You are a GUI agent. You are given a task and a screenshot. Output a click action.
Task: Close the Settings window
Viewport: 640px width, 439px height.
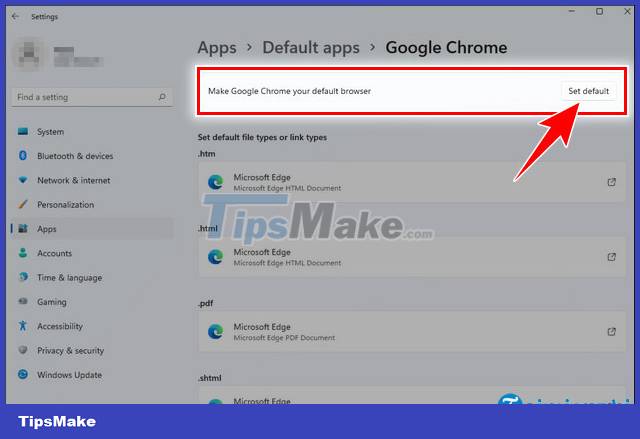pyautogui.click(x=627, y=11)
